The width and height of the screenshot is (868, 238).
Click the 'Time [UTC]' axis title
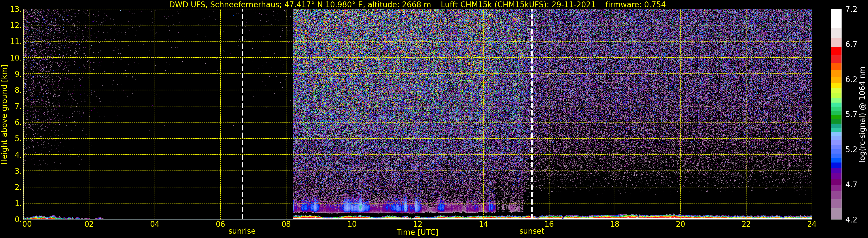tap(417, 232)
